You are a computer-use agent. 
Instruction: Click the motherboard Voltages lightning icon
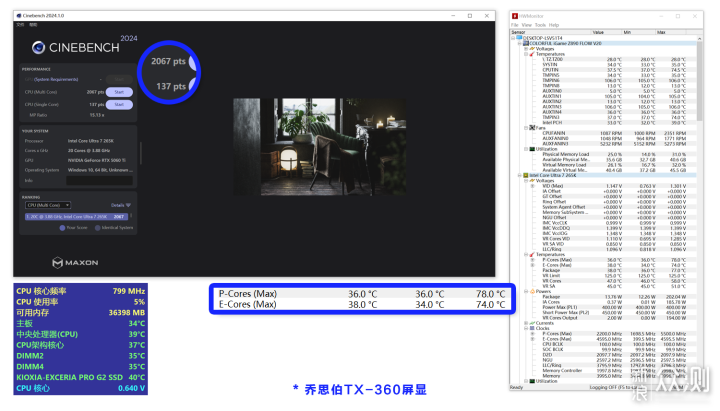[532, 49]
